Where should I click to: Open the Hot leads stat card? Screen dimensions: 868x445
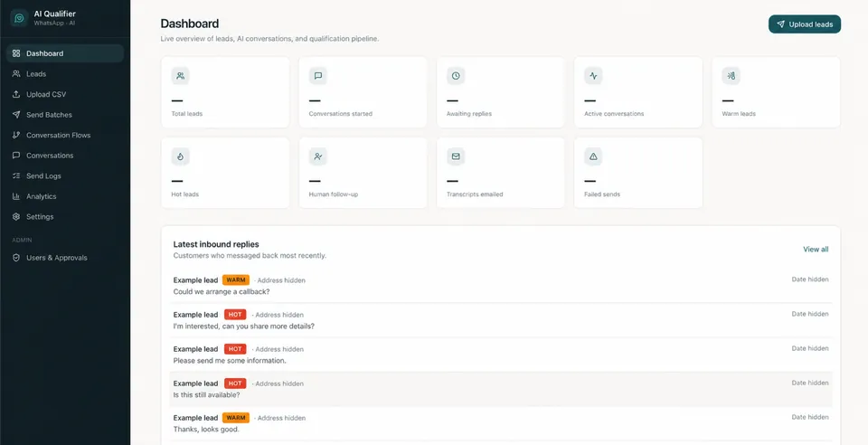[225, 174]
